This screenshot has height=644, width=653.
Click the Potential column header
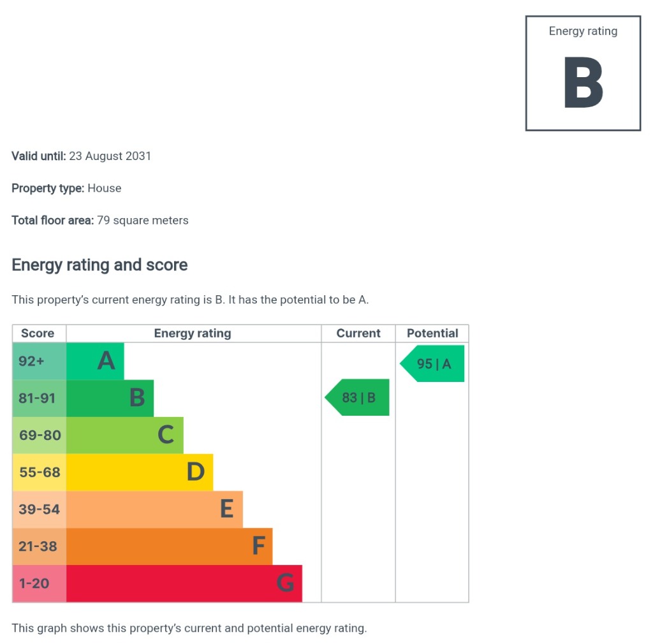point(432,333)
